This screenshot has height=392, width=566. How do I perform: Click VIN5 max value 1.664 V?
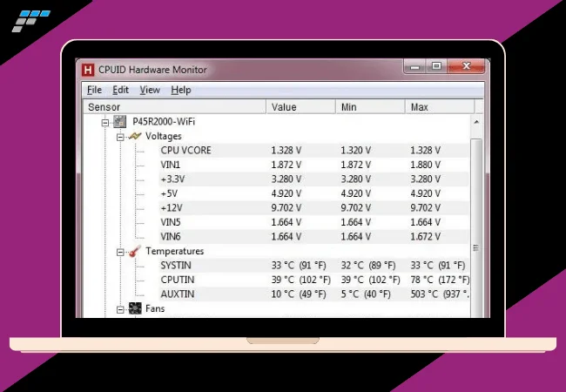[425, 222]
